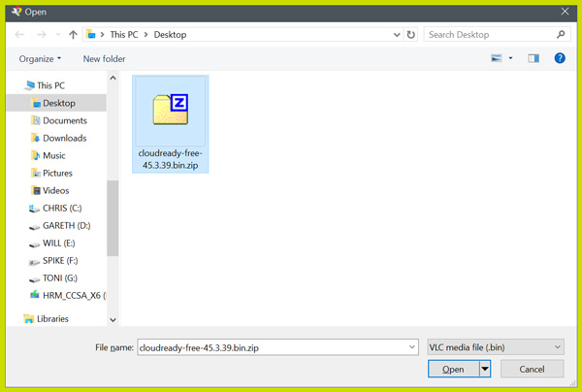Screen dimensions: 582x392
Task: Open the recent locations dropdown arrow
Action: (x=58, y=35)
